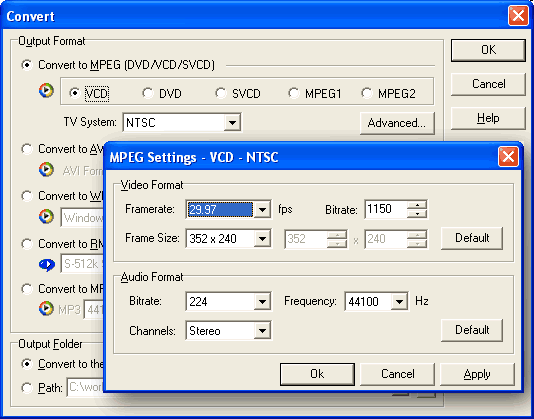Viewport: 534px width, 419px height.
Task: Increase the video Bitrate spinner value
Action: [417, 205]
